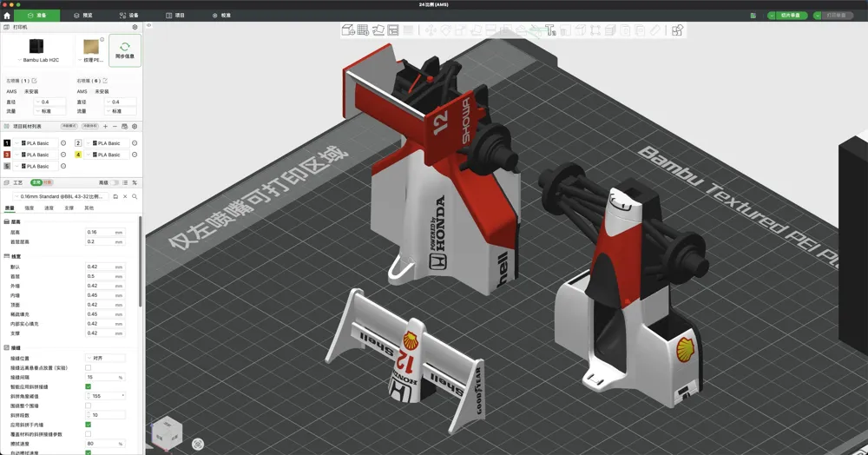
Task: Toggle 应用斜拼于内墙 checkbox
Action: point(88,425)
